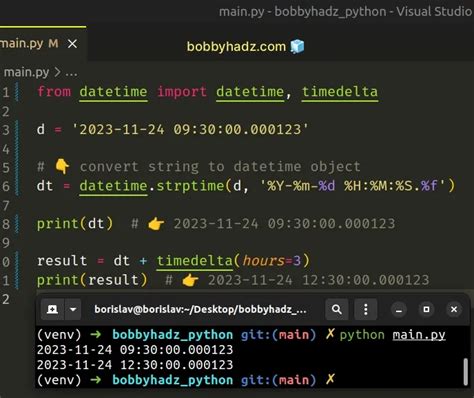The image size is (474, 398).
Task: Click the main.py link in terminal command
Action: click(x=419, y=335)
